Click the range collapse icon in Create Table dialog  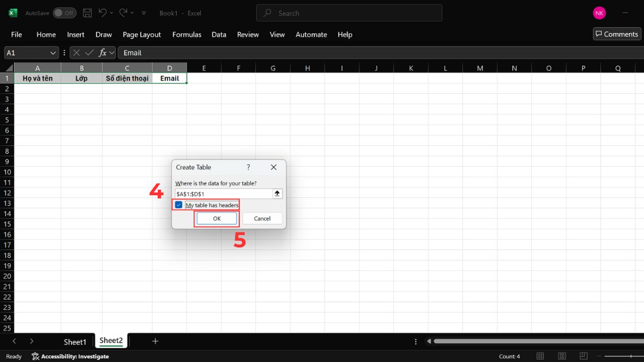coord(277,194)
